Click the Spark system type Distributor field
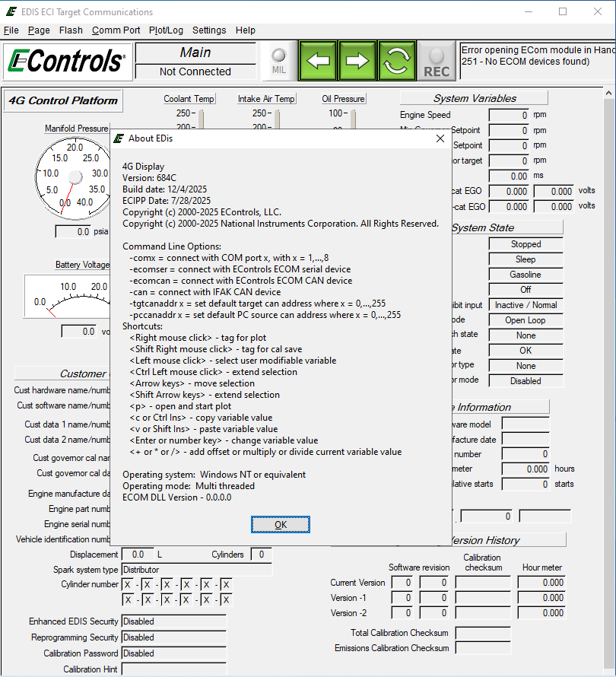The width and height of the screenshot is (616, 677). pyautogui.click(x=197, y=570)
